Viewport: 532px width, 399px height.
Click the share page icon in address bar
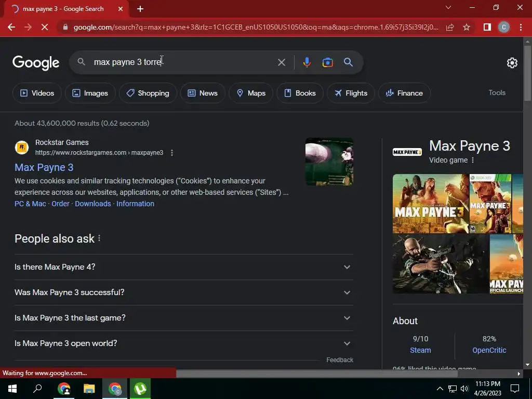coord(450,27)
